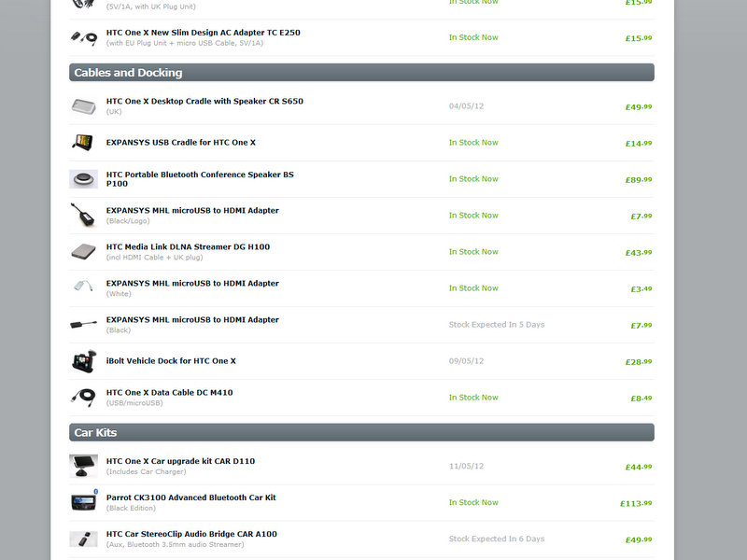747x560 pixels.
Task: Open the Car StereoClip CAR A100 thumbnail
Action: (83, 539)
